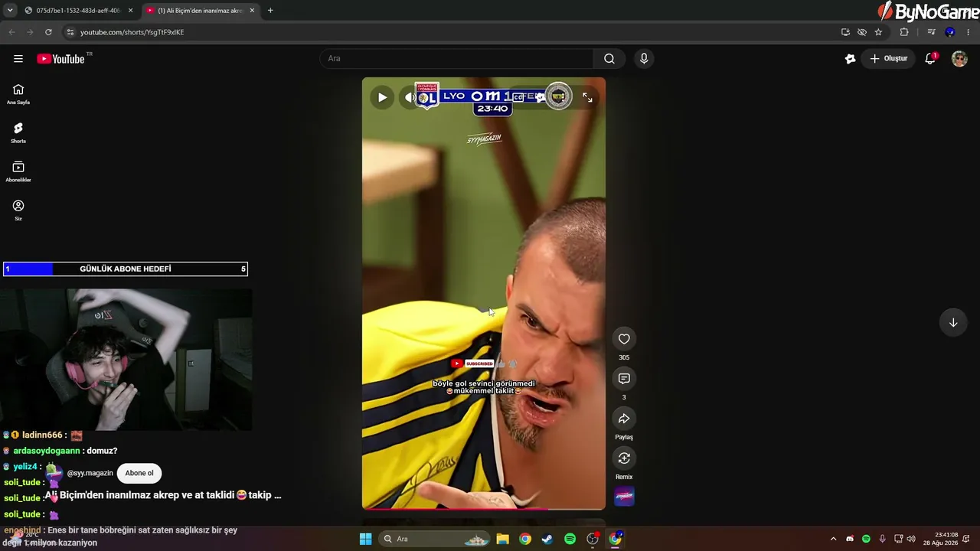980x551 pixels.
Task: Toggle captions on the short
Action: (x=518, y=97)
